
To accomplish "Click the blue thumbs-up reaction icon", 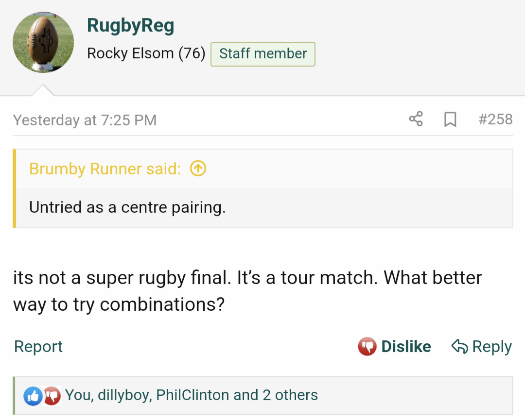I will click(x=33, y=396).
